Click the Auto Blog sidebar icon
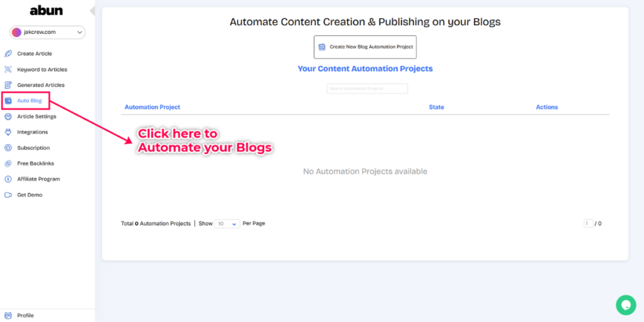 click(x=8, y=101)
